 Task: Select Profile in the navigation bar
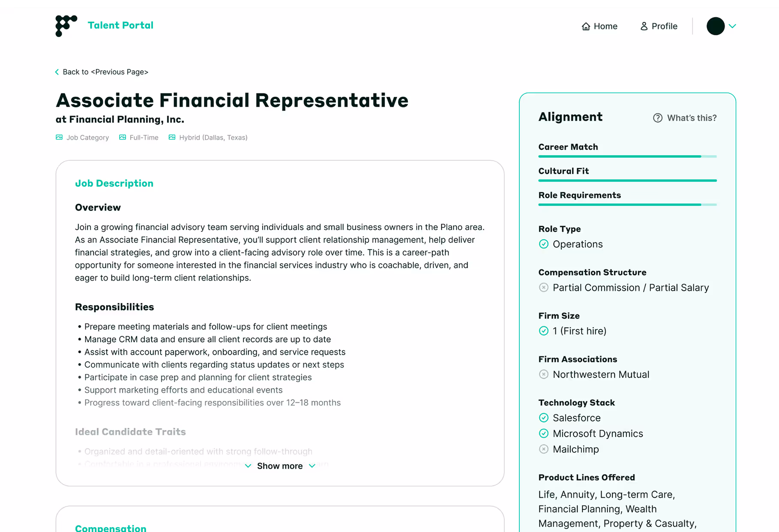663,26
